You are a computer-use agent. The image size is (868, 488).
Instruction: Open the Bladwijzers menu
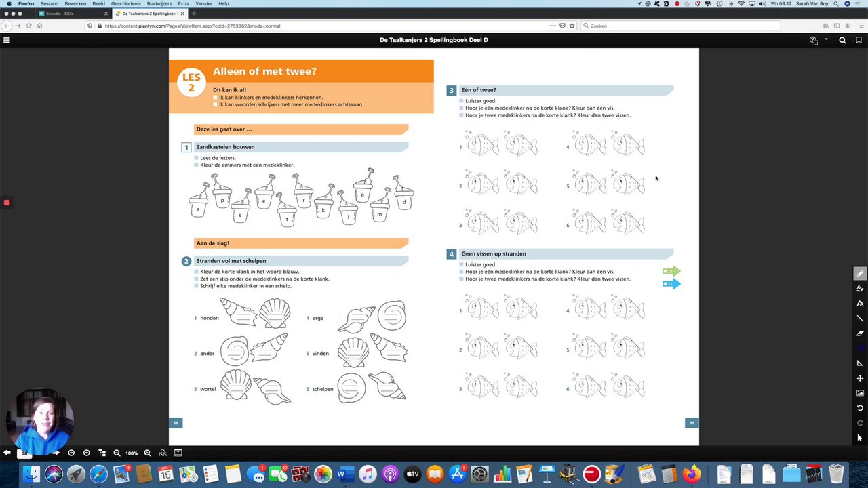pos(159,3)
